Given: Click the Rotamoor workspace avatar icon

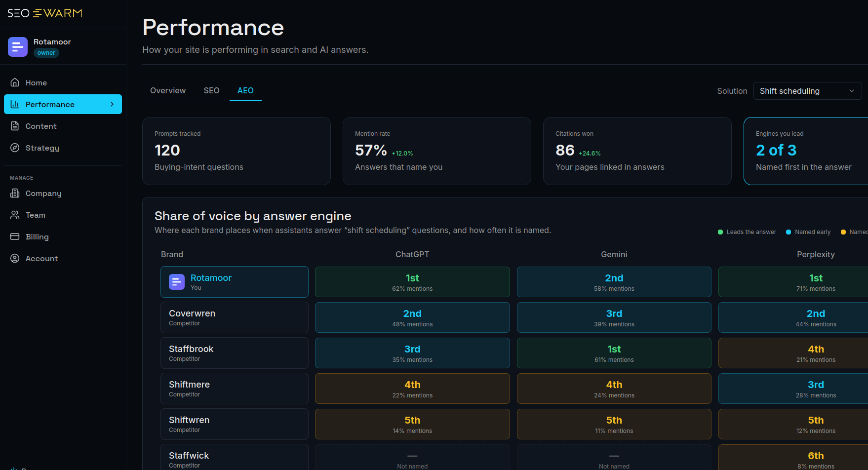Looking at the screenshot, I should point(18,47).
